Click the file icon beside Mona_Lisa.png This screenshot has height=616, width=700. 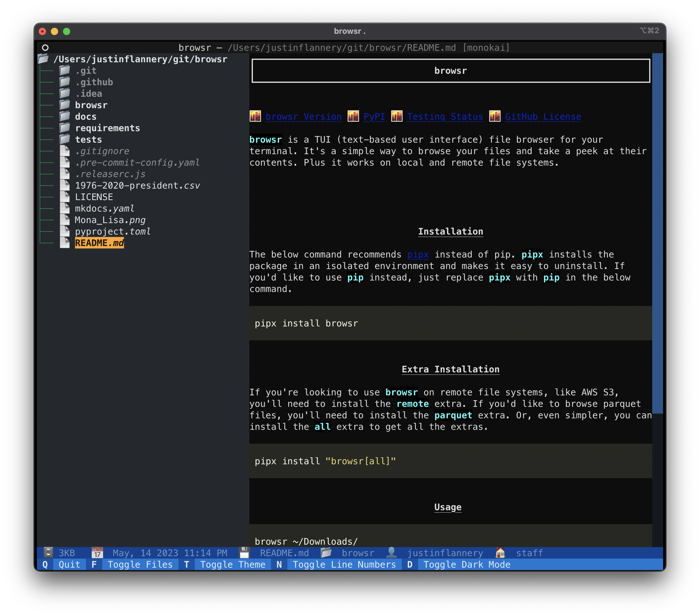pyautogui.click(x=64, y=220)
